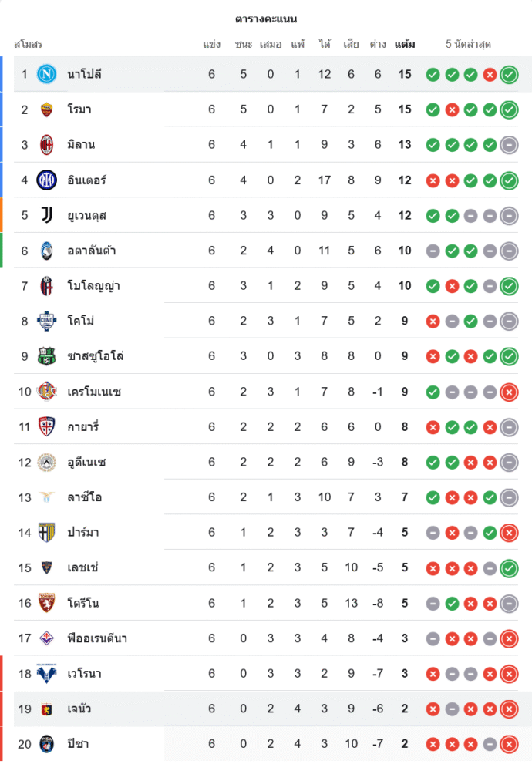The image size is (532, 771).
Task: Open the ฟิออเรนตีนา team link
Action: 97,638
